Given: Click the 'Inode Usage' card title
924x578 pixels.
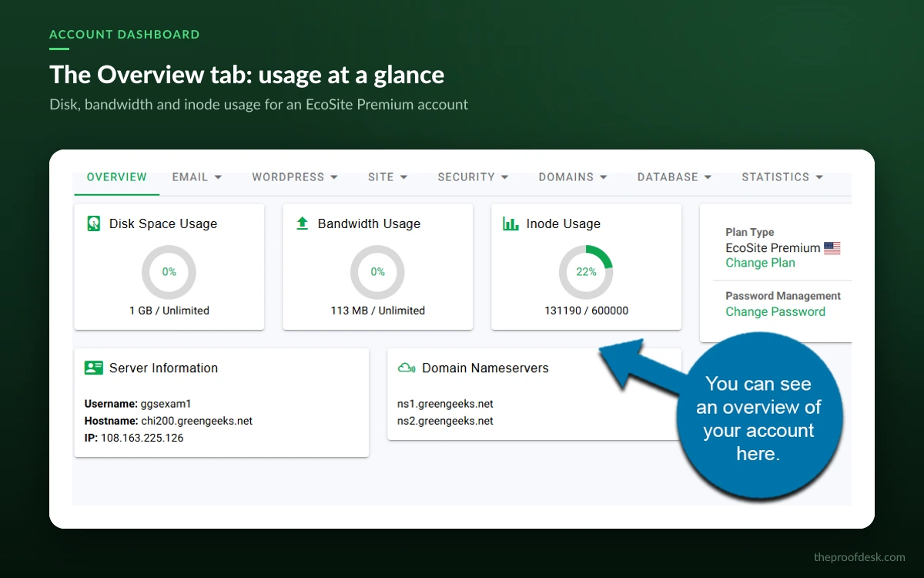Looking at the screenshot, I should coord(564,223).
